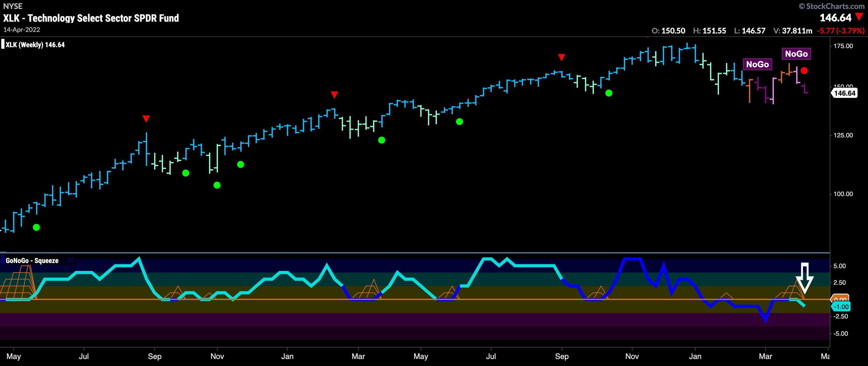Click the red down-triangle beside the header price
The image size is (868, 366).
coord(859,17)
